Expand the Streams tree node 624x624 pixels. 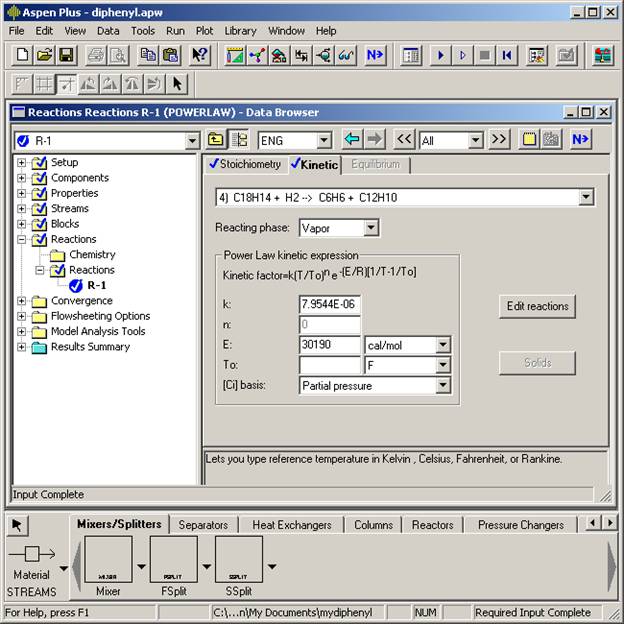tap(22, 209)
